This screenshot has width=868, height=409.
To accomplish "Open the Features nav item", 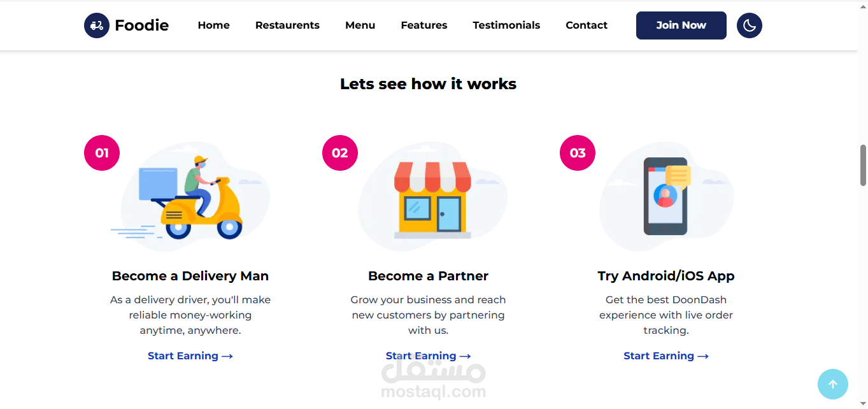I will point(424,25).
